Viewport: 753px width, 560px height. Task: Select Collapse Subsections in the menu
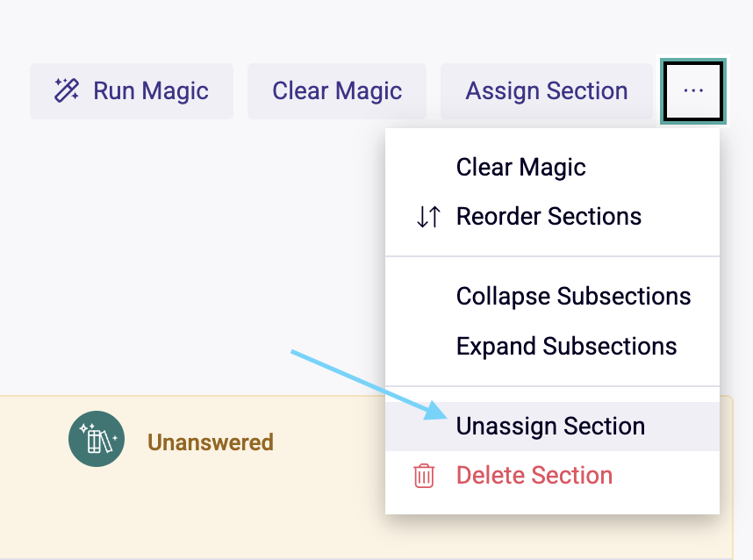pyautogui.click(x=552, y=296)
